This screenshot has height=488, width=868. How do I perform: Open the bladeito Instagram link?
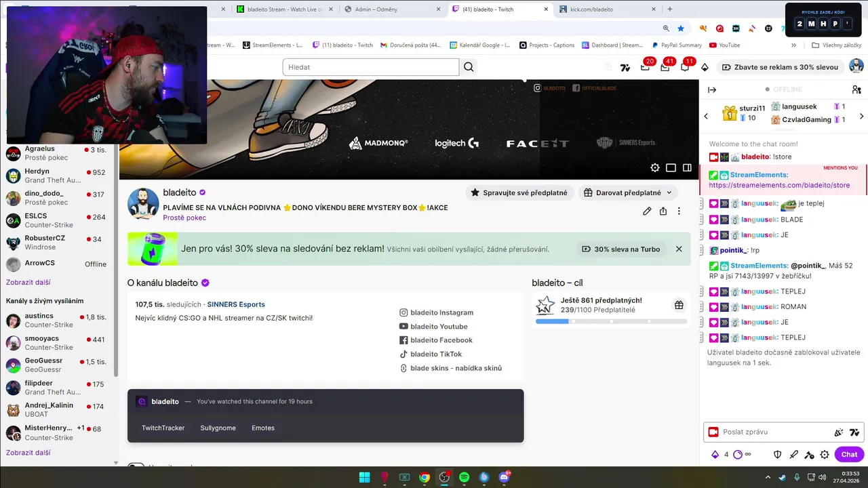click(x=436, y=312)
